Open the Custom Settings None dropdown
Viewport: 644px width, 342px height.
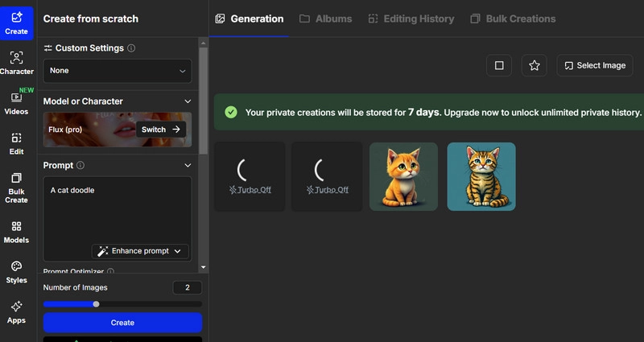click(x=118, y=71)
